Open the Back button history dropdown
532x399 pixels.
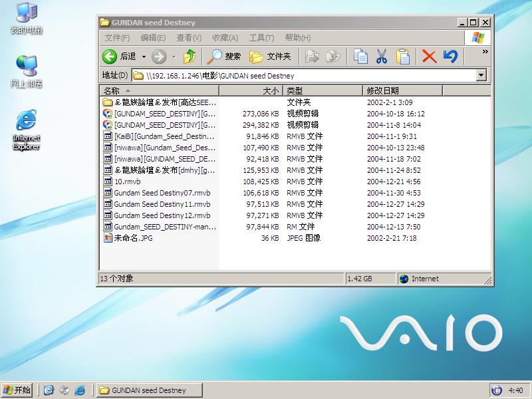click(x=144, y=57)
